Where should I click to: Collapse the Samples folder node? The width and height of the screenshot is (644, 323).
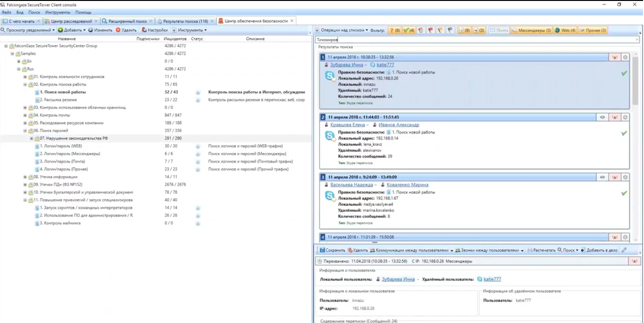[12, 54]
